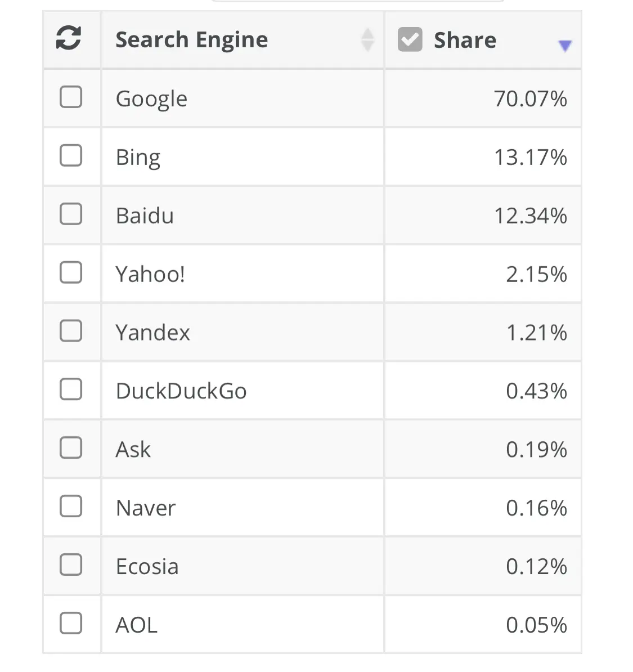Image resolution: width=633 pixels, height=672 pixels.
Task: Click the Share column header label
Action: click(465, 41)
